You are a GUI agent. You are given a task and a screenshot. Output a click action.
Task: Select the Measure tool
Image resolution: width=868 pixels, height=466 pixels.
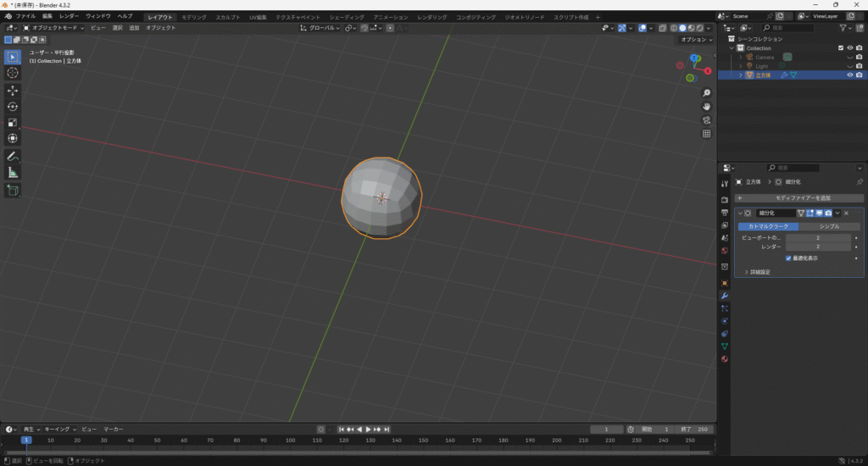click(x=12, y=173)
